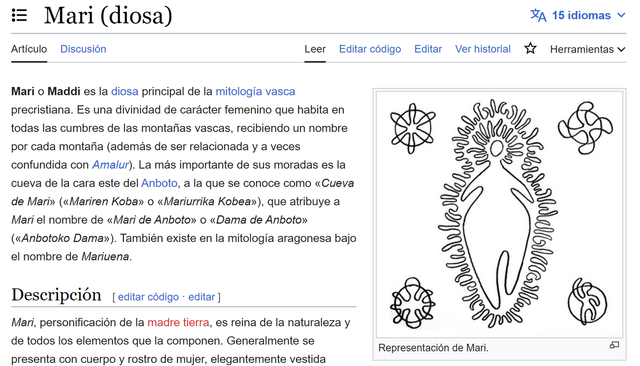Click the language translation icon
The image size is (640, 366).
[538, 16]
